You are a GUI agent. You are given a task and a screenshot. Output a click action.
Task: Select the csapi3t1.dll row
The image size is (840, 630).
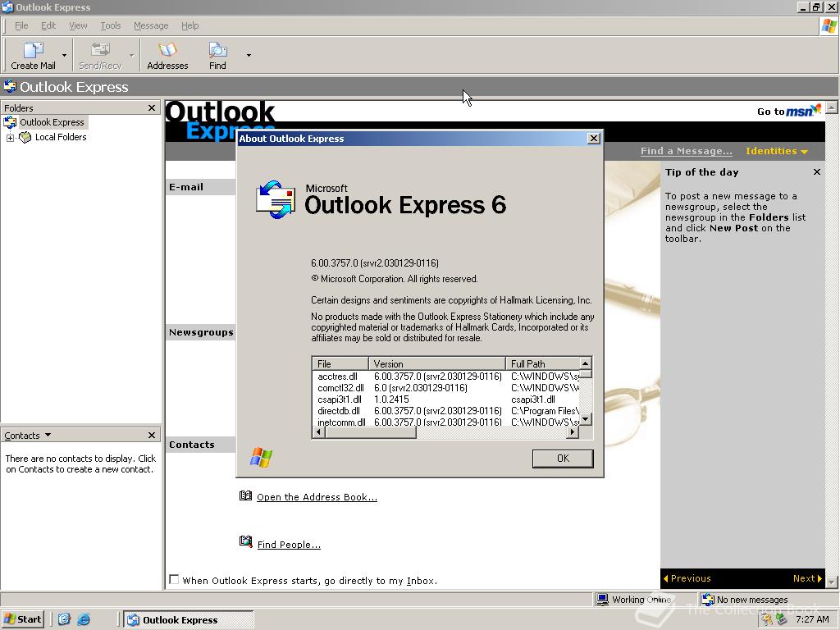coord(445,399)
